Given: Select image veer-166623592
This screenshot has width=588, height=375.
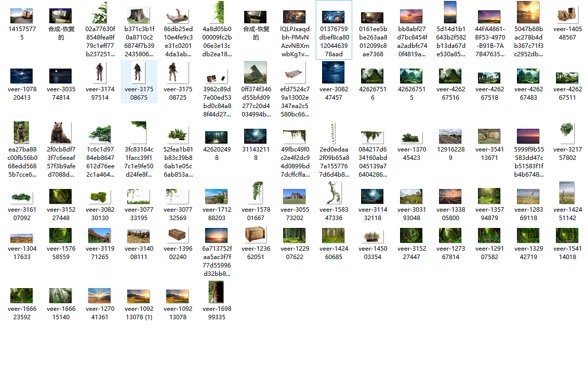Looking at the screenshot, I should (x=22, y=296).
